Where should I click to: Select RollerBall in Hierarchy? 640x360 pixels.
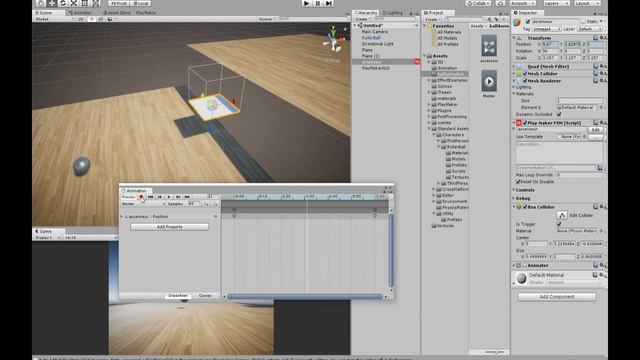click(371, 38)
